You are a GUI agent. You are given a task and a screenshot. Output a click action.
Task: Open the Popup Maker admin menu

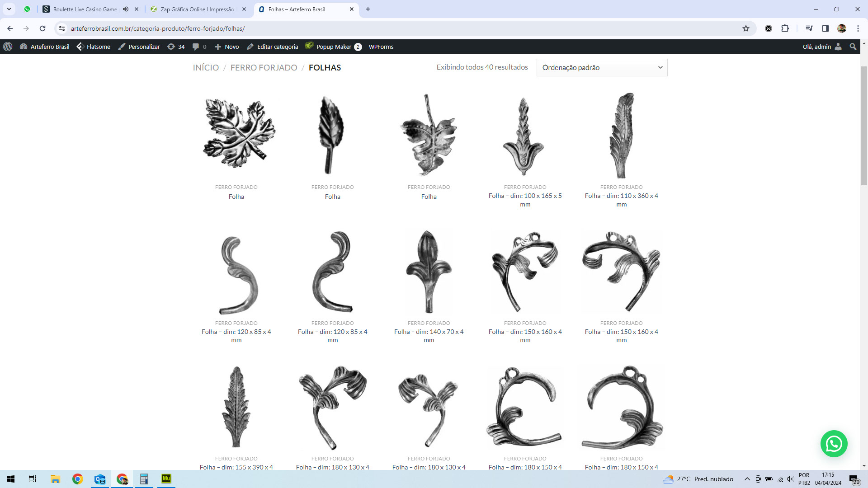pyautogui.click(x=333, y=47)
